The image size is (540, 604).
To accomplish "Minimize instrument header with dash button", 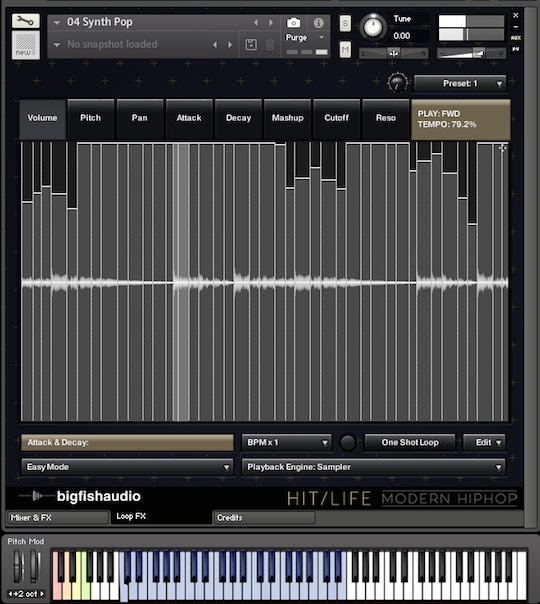I will click(x=516, y=27).
